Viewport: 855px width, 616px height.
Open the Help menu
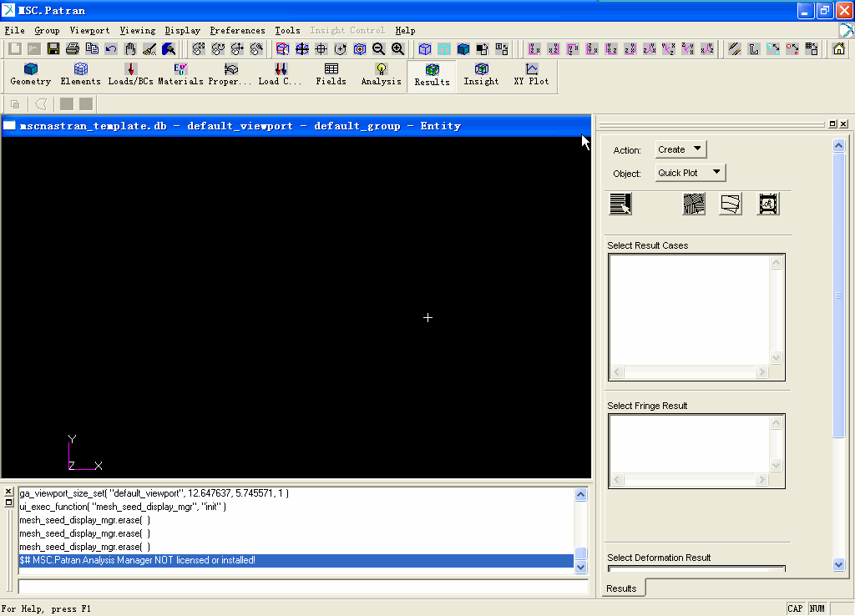[x=405, y=31]
